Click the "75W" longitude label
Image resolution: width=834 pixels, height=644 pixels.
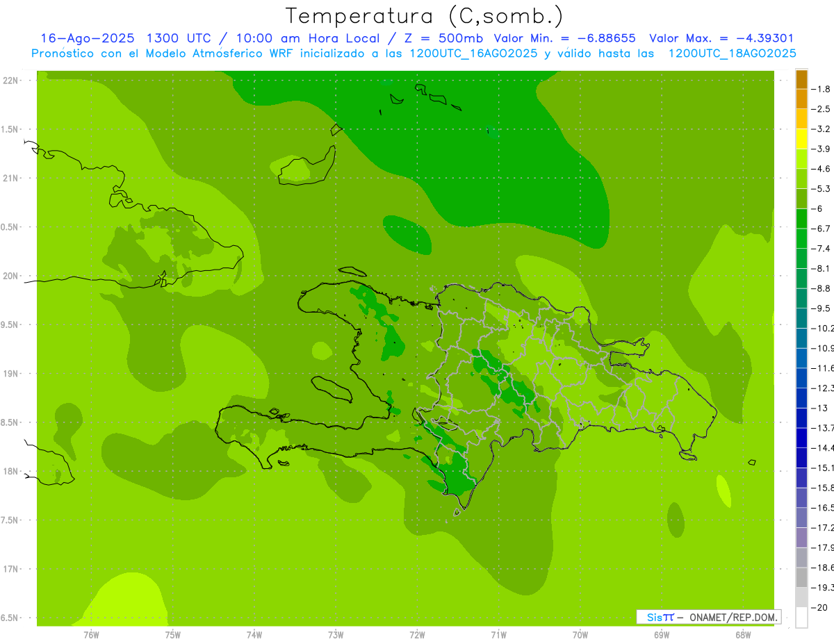click(172, 635)
